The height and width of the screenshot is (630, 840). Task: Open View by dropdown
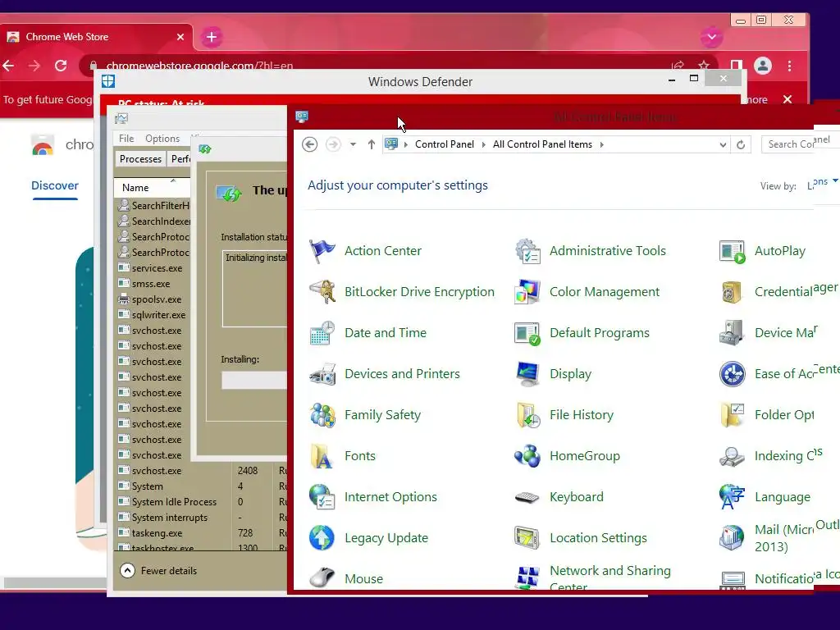click(x=824, y=183)
